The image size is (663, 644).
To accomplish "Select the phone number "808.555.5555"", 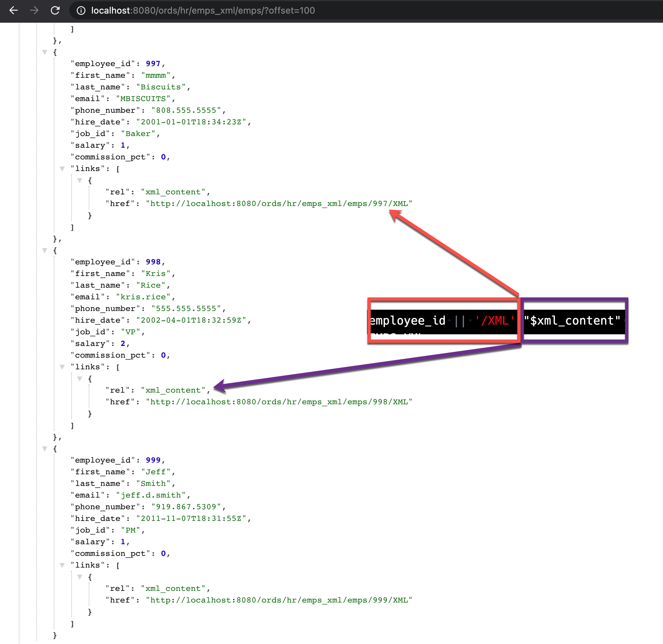I will point(186,110).
